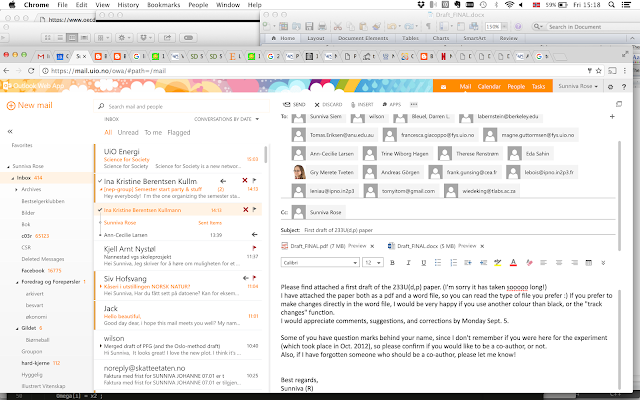Open the Calibri font dropdown
Viewport: 640px width, 400px height.
click(x=320, y=262)
